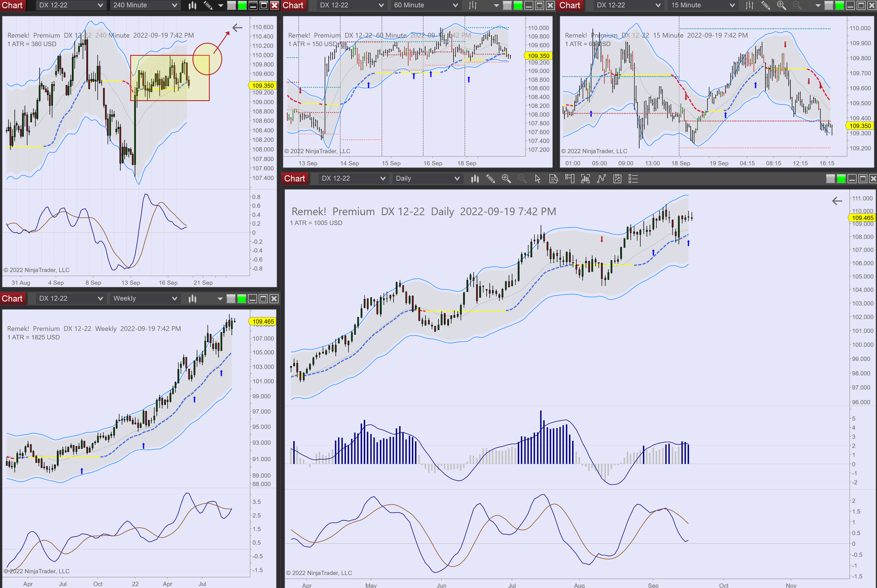Click back arrow on Daily chart
The image size is (877, 588).
point(837,201)
